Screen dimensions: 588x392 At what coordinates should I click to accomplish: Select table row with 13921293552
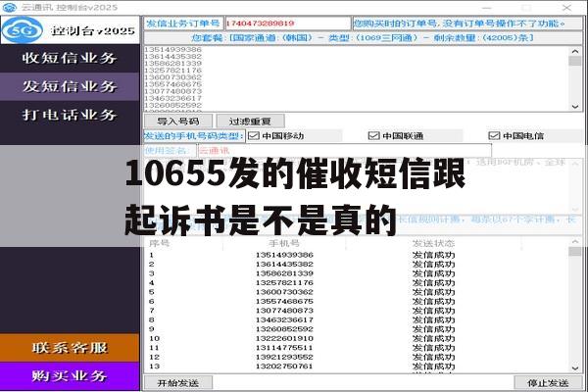357,357
